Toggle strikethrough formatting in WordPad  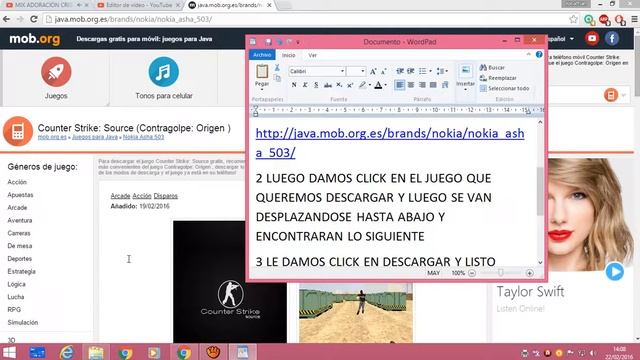[x=327, y=85]
